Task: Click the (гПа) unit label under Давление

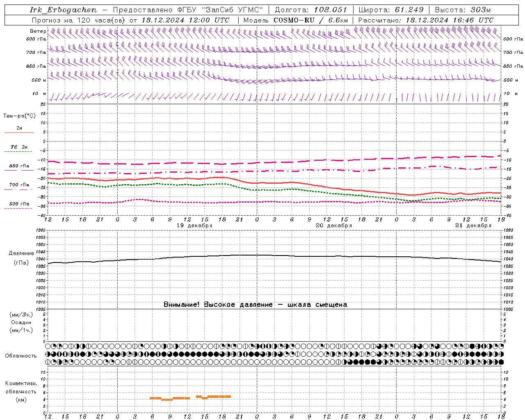Action: (21, 262)
